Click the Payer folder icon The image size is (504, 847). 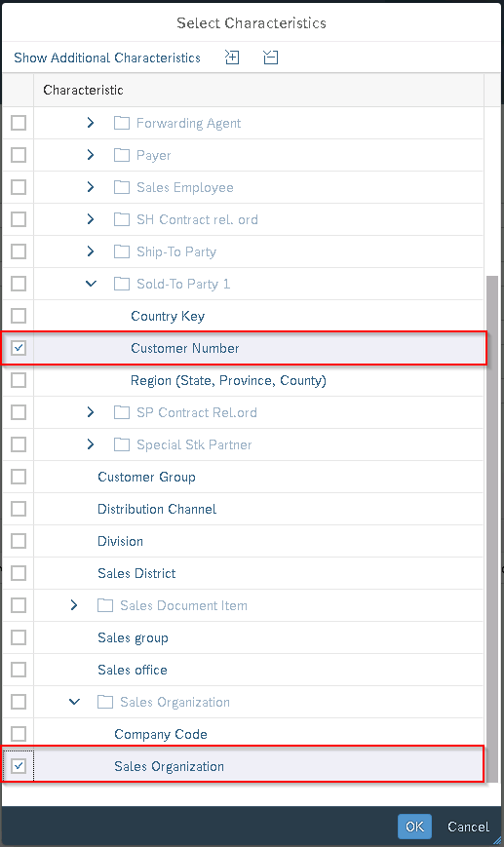pos(122,155)
